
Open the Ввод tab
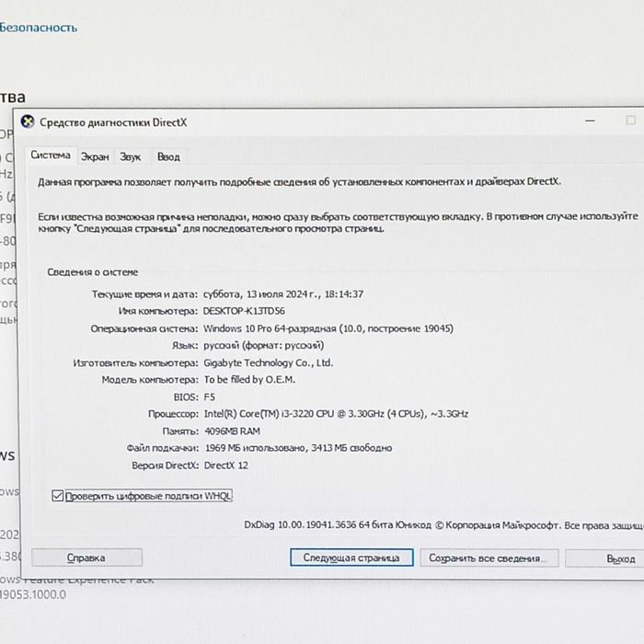pos(168,156)
